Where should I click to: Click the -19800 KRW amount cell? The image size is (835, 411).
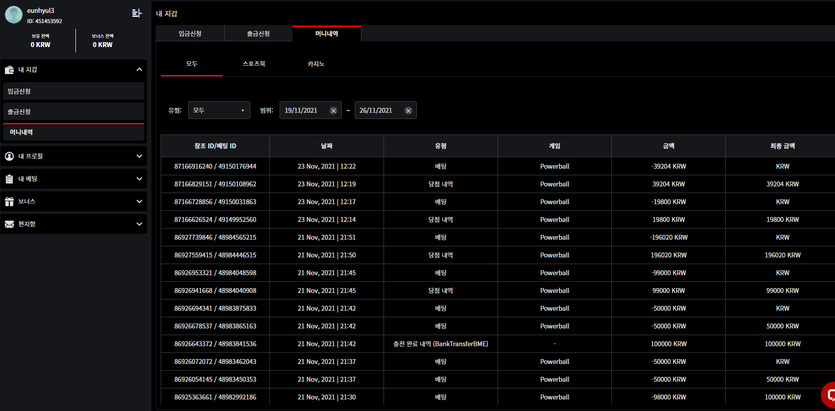click(x=668, y=202)
